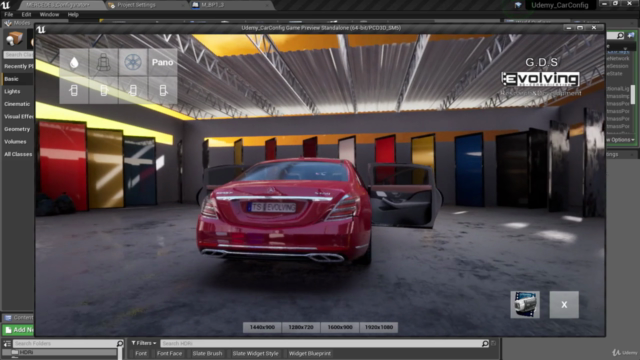Screen dimensions: 640x360
Task: Click the Search HDRi field
Action: click(321, 344)
